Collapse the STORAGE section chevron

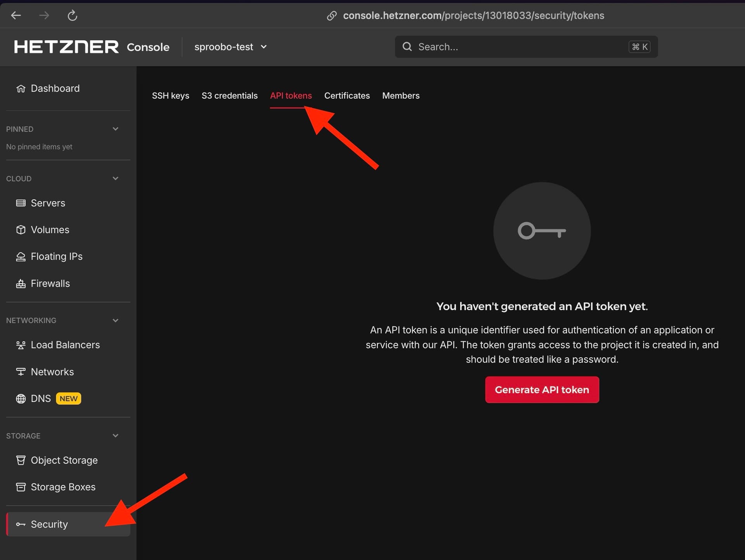point(115,436)
